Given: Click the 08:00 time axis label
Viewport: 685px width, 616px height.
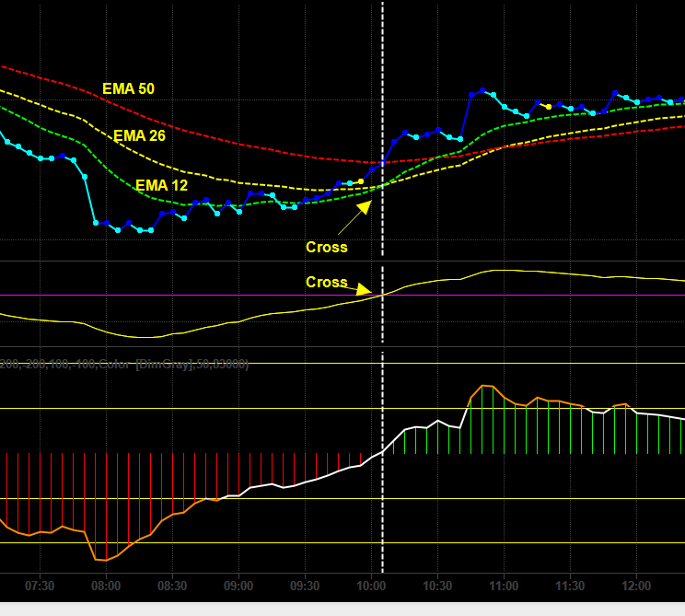Looking at the screenshot, I should pos(106,586).
